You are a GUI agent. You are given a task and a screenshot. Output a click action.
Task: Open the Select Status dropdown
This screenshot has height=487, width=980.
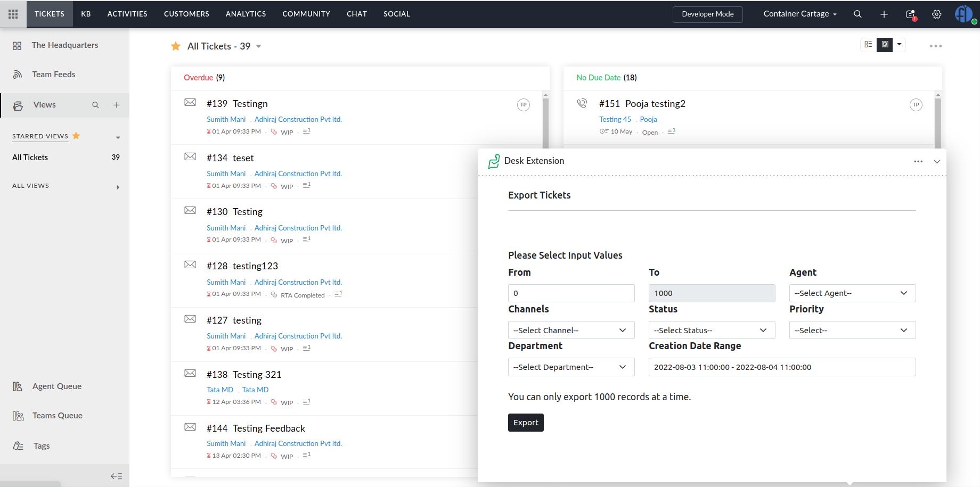[712, 331]
